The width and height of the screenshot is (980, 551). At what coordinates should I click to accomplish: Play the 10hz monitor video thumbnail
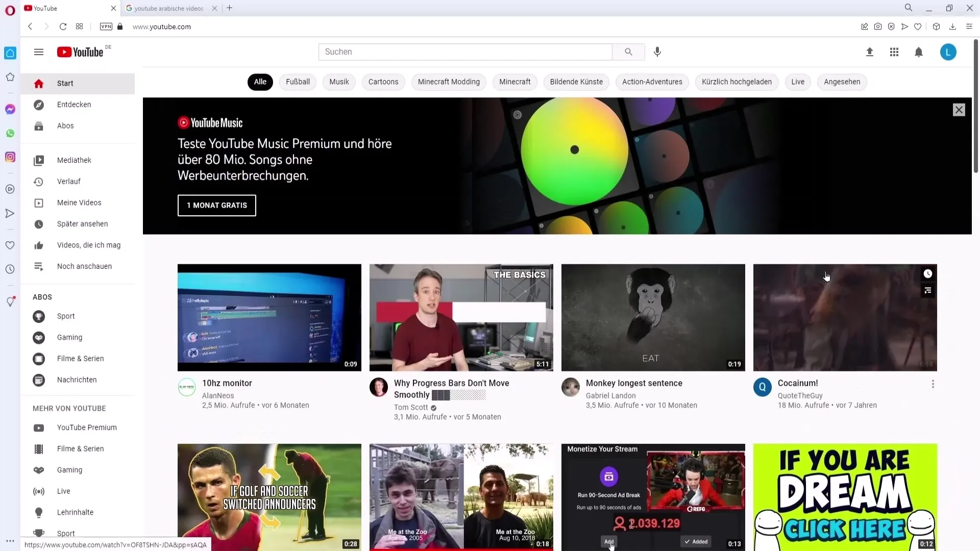269,317
